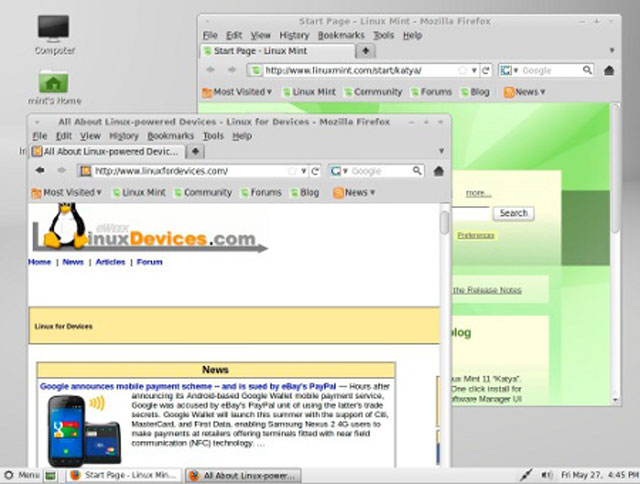
Task: Open a new tab in the Linux Devices window
Action: tap(195, 151)
